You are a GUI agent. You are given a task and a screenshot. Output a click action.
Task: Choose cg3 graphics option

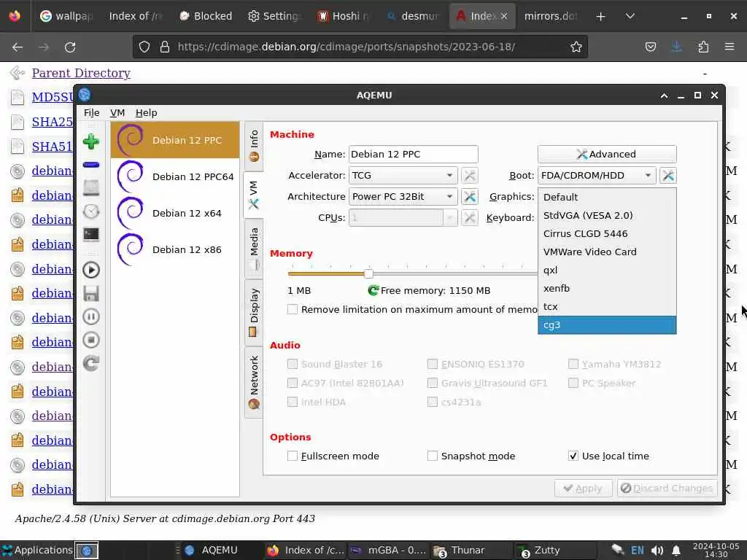[x=607, y=325]
